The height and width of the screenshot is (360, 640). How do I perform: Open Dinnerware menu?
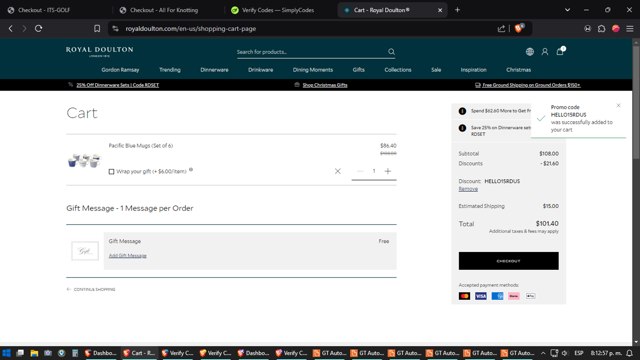click(214, 70)
